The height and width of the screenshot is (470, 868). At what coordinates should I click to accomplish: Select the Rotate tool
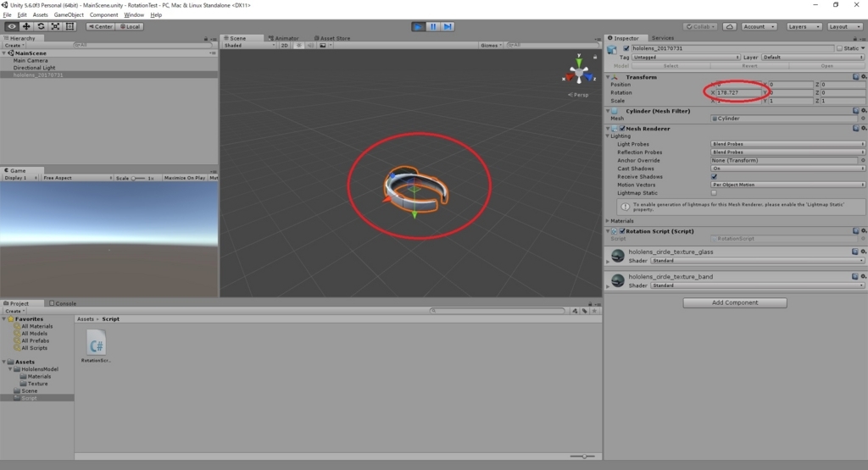[x=41, y=26]
